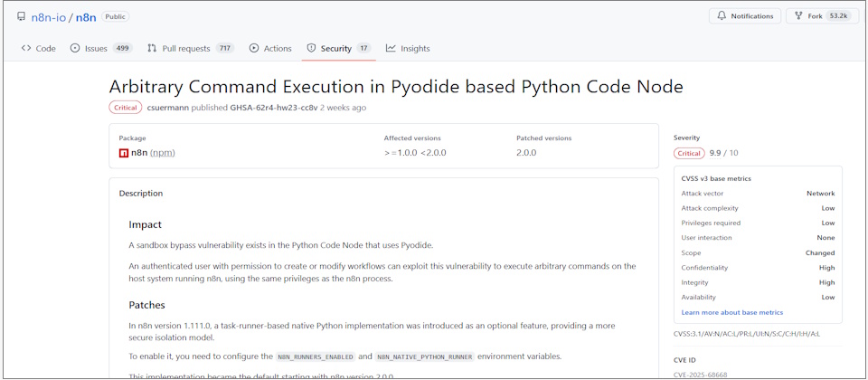Click the Code tab brackets icon
868x380 pixels.
coord(26,48)
